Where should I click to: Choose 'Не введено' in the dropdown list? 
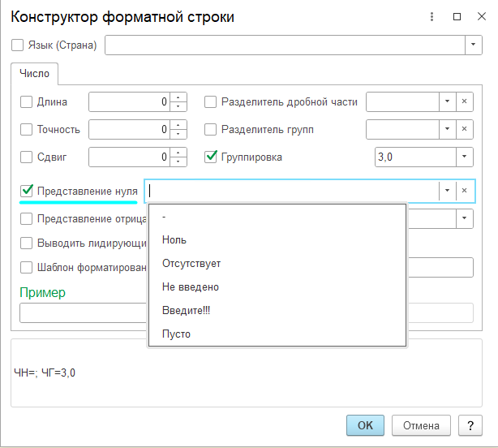pos(191,287)
